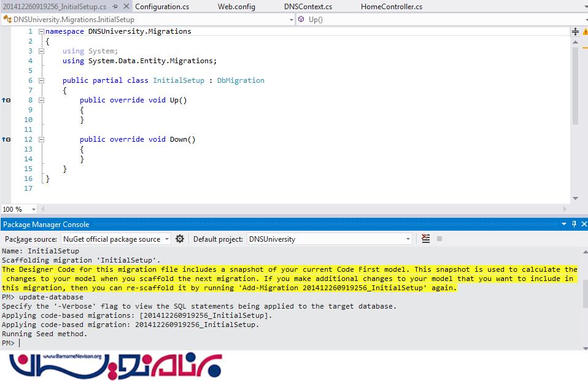588x381 pixels.
Task: Collapse the InitialSetup class outline
Action: pyautogui.click(x=41, y=80)
